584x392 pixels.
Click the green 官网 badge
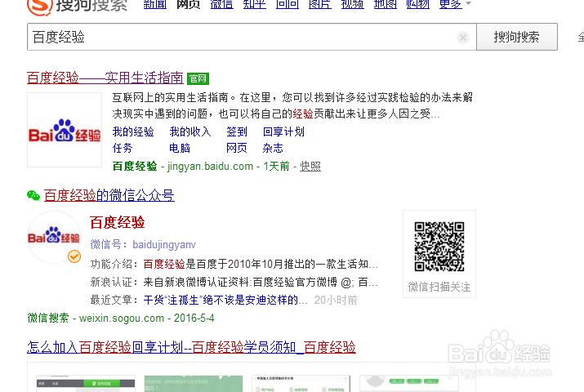tap(198, 78)
